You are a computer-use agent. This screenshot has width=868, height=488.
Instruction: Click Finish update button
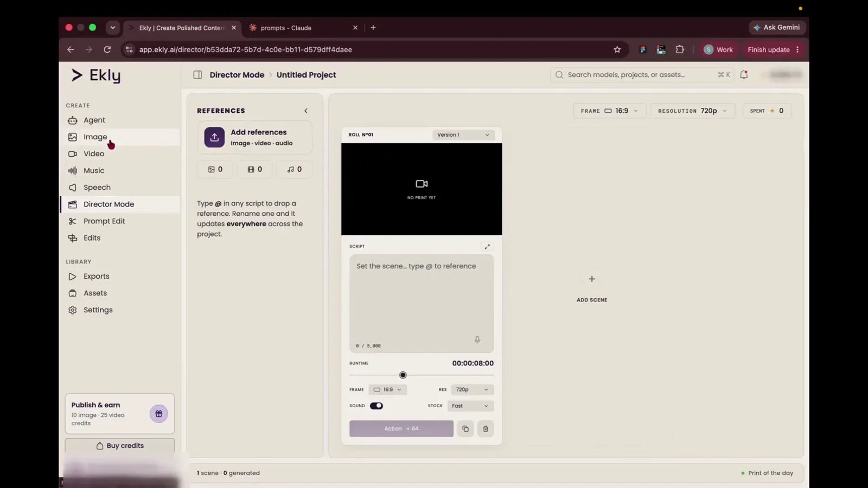click(x=773, y=49)
